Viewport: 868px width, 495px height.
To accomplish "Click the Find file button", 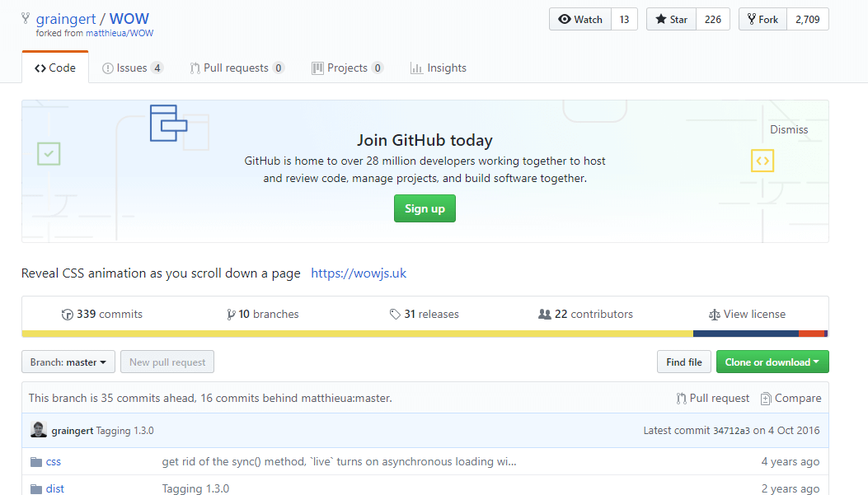I will pyautogui.click(x=683, y=362).
